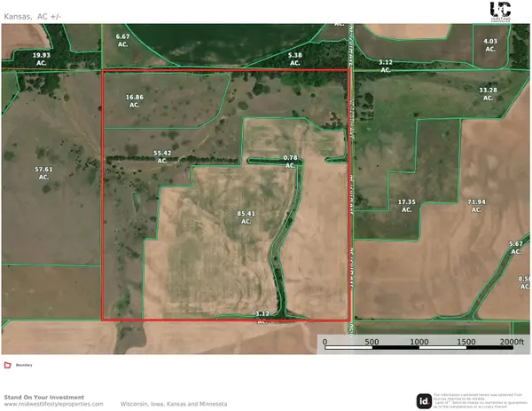Click the 'Kansas, AC +/-' title text
Viewport: 532px width, 411px height.
pos(33,16)
